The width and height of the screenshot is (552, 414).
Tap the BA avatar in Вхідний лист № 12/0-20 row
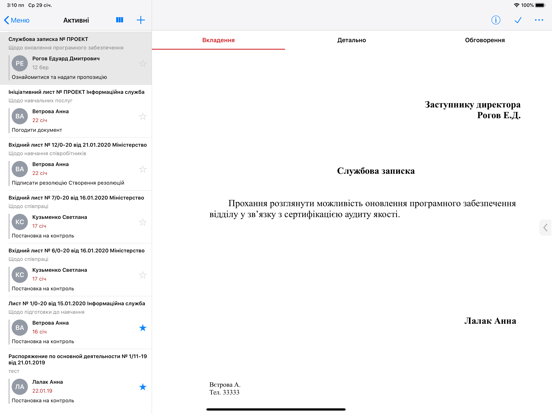20,169
